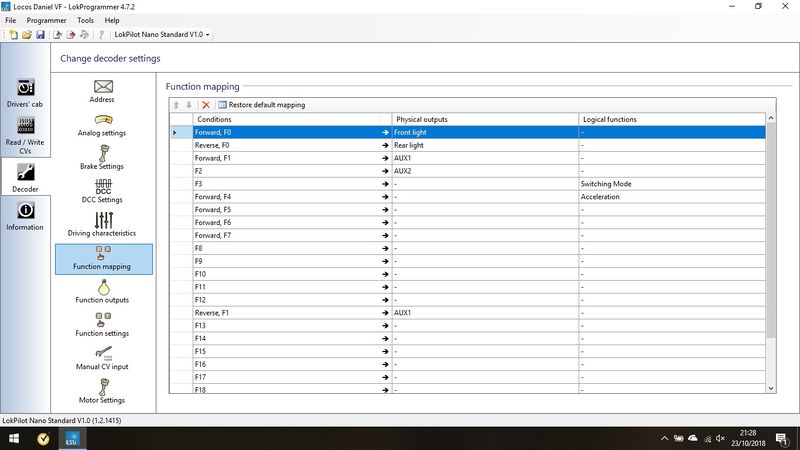Open Brake Settings

point(103,158)
